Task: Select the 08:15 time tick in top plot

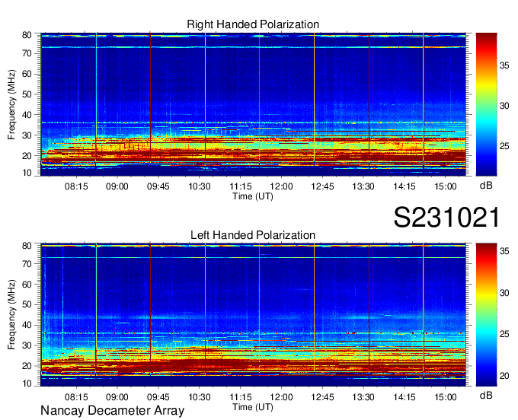Action: tap(76, 186)
